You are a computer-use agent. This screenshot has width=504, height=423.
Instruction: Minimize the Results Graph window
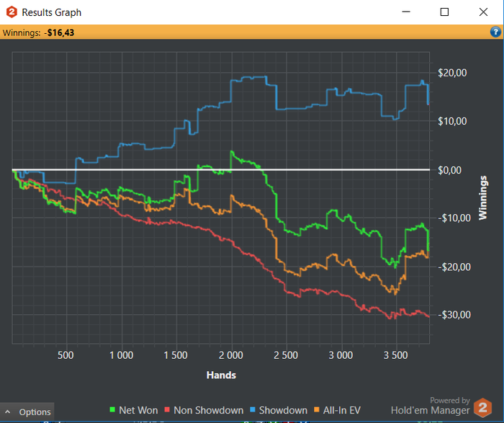click(x=406, y=12)
